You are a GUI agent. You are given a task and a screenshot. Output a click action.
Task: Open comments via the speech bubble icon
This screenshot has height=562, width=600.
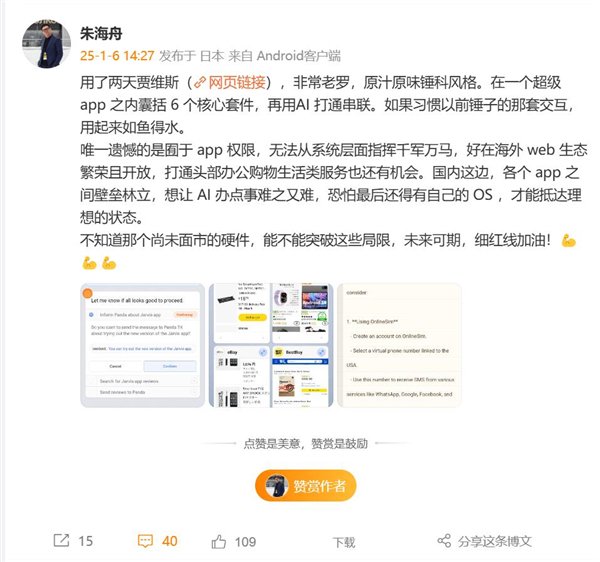click(145, 541)
